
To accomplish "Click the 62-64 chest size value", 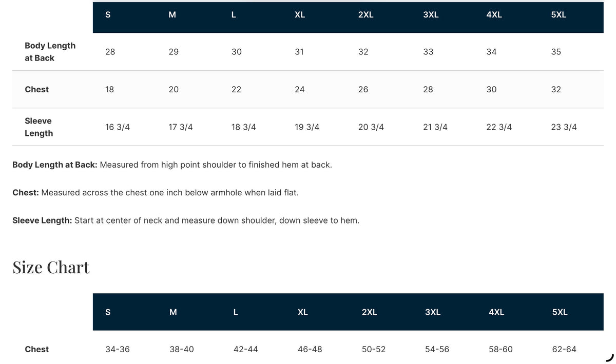I will pos(564,349).
